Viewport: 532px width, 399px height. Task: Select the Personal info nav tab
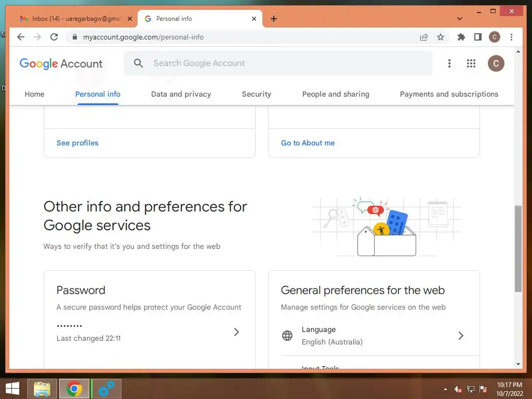click(98, 94)
